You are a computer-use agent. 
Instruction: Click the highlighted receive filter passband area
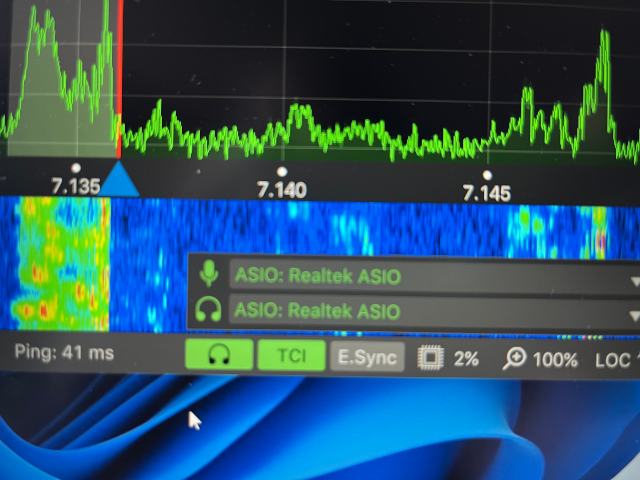coord(62,90)
